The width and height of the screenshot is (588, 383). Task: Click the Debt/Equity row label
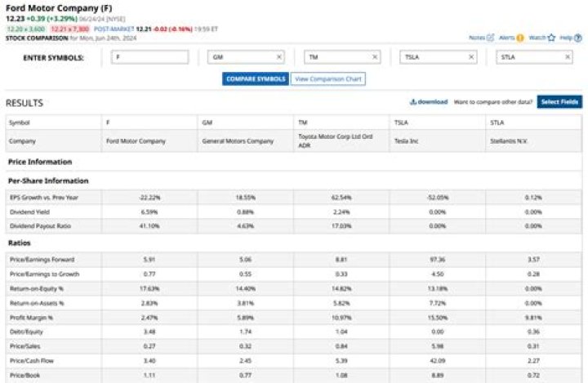26,332
